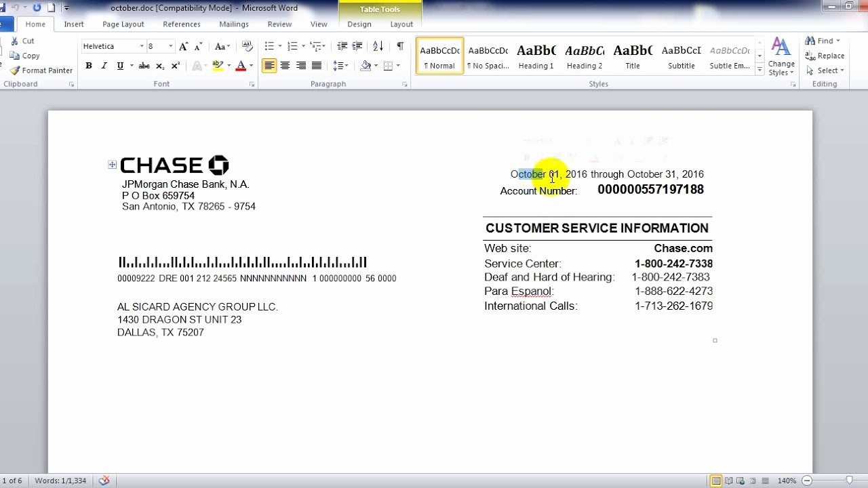This screenshot has width=868, height=488.
Task: Toggle Align Text Right
Action: click(300, 66)
